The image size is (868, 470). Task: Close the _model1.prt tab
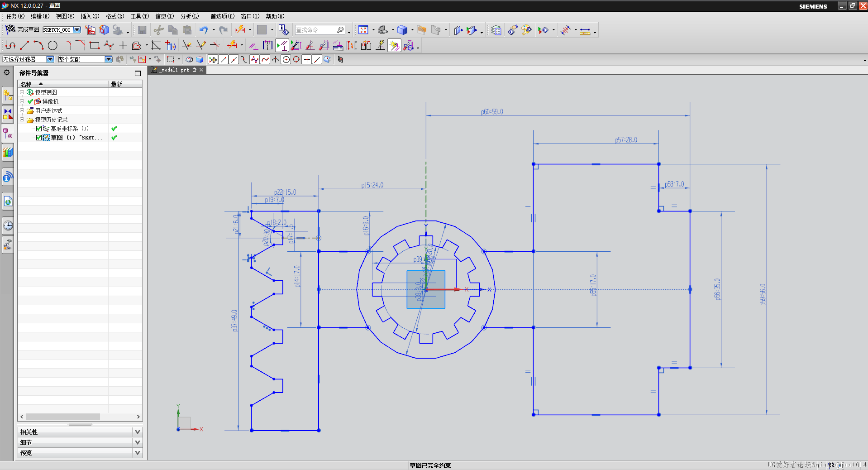coord(201,70)
